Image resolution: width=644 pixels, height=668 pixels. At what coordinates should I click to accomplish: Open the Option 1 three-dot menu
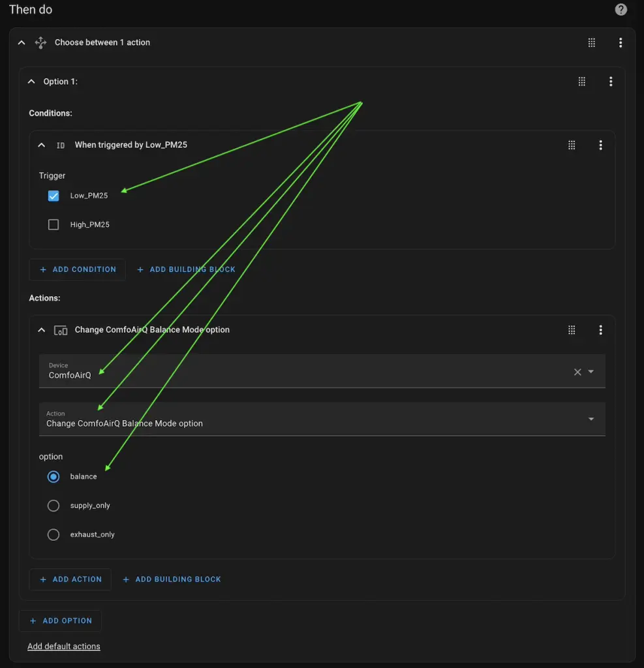coord(611,82)
